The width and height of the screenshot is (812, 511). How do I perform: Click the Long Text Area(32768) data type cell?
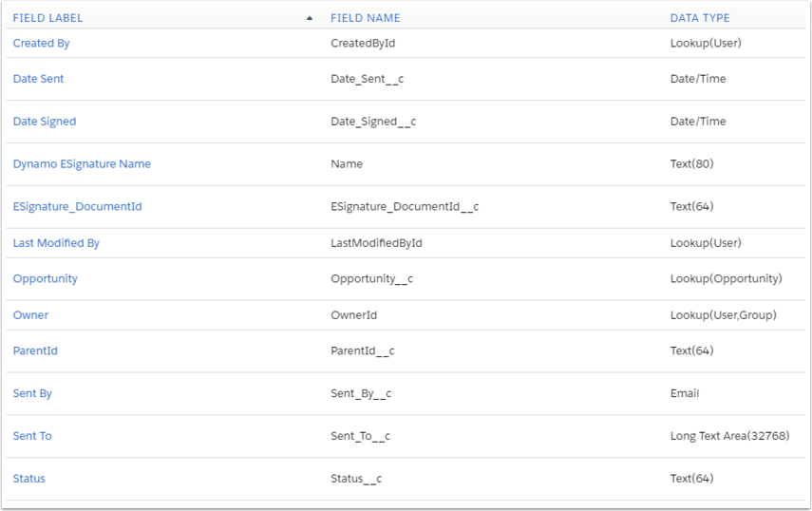pyautogui.click(x=729, y=437)
